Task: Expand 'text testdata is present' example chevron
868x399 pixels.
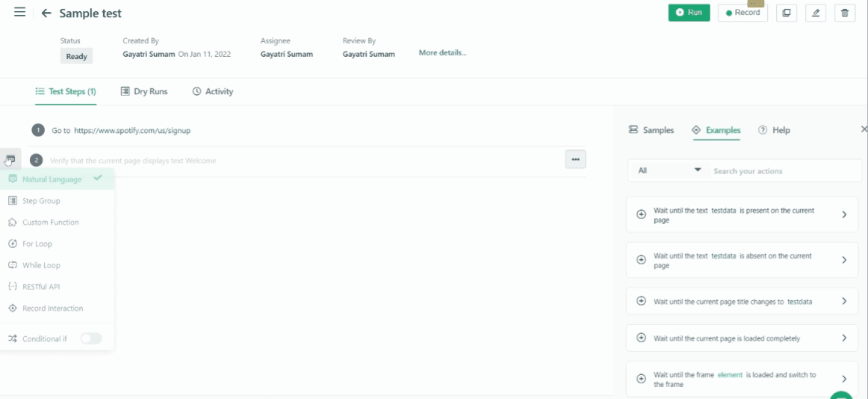Action: (x=844, y=214)
